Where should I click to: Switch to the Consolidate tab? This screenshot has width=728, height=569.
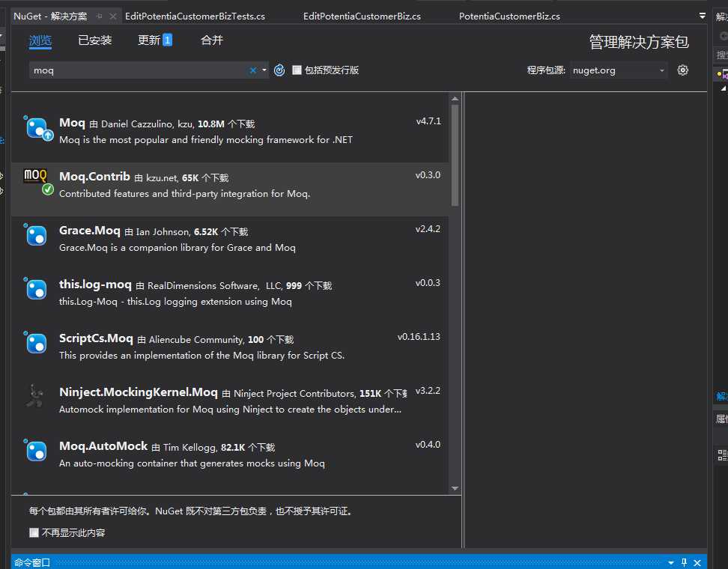tap(212, 40)
